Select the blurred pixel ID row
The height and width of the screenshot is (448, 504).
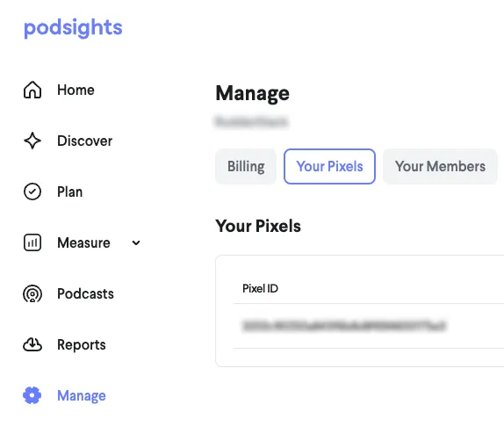coord(369,326)
